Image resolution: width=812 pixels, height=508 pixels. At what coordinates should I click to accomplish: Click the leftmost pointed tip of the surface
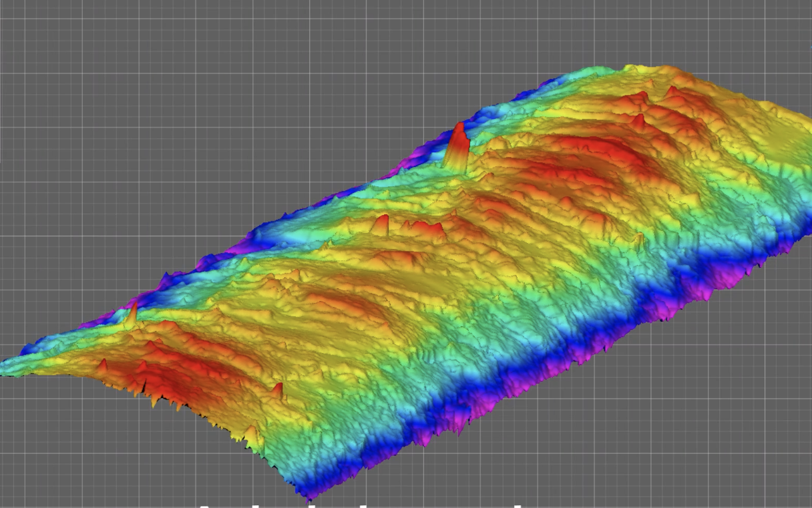click(5, 370)
